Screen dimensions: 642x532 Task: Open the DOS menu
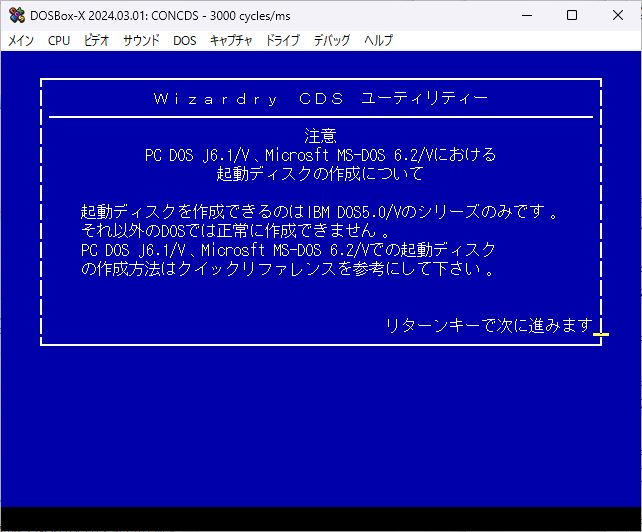click(185, 41)
